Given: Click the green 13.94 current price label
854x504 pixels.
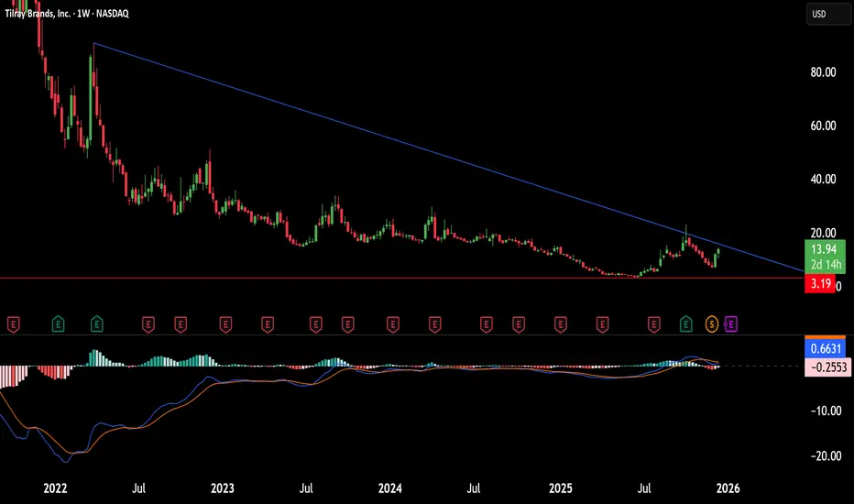Looking at the screenshot, I should (825, 249).
